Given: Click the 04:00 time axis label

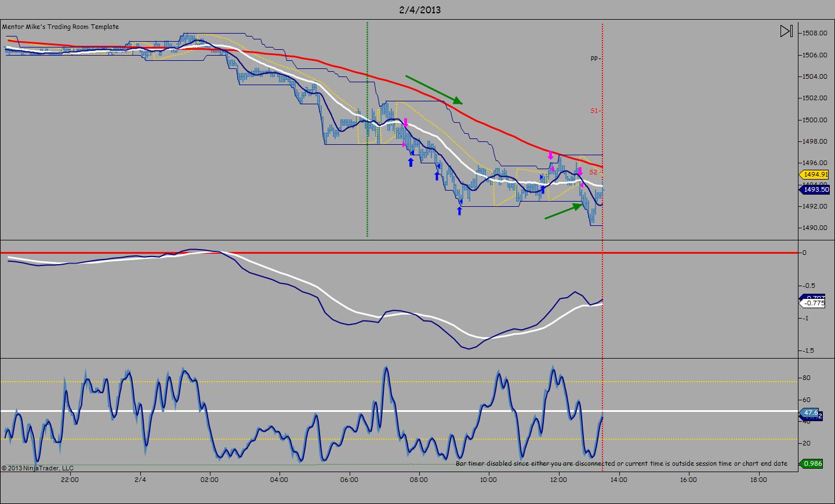Looking at the screenshot, I should [279, 480].
